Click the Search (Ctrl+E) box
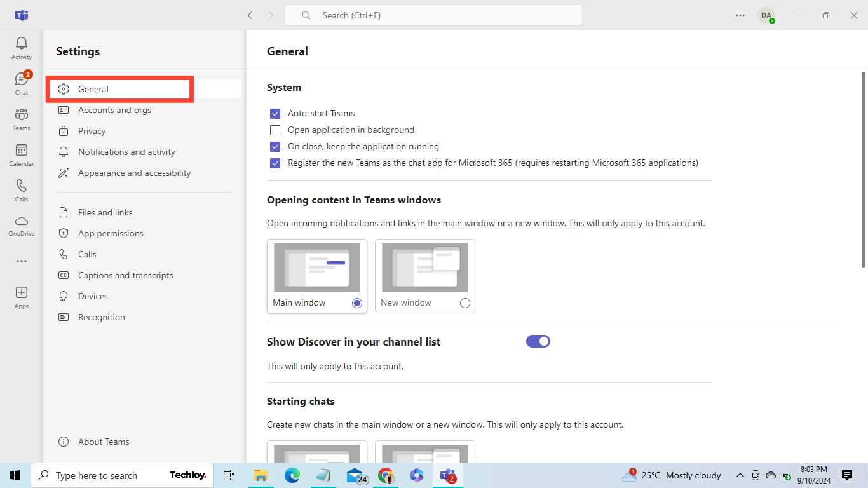 pos(433,15)
